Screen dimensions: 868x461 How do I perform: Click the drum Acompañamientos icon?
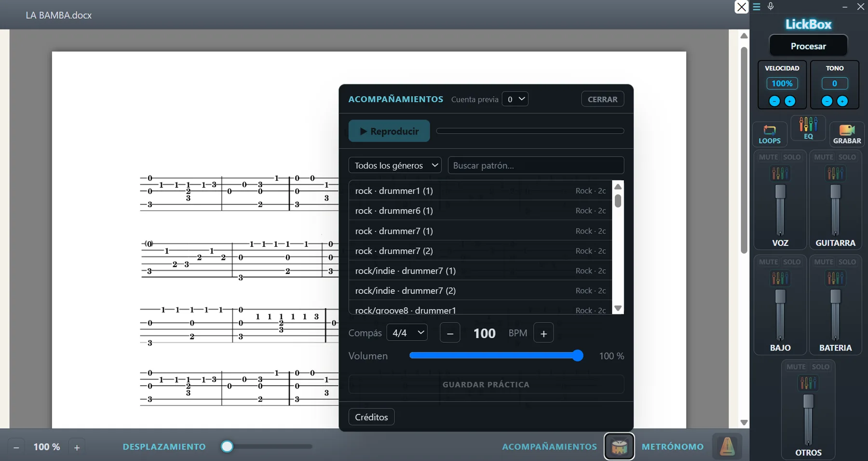point(619,447)
